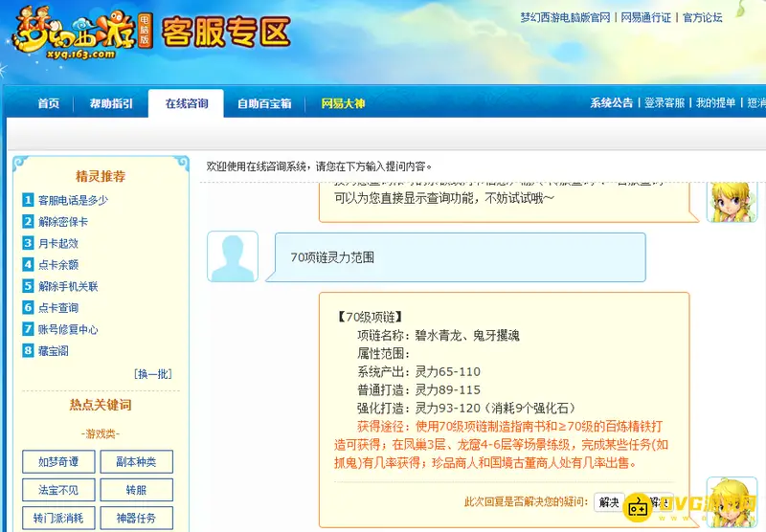Click the 神器任务 keyword button
Screen dimensions: 766x532
pos(137,518)
